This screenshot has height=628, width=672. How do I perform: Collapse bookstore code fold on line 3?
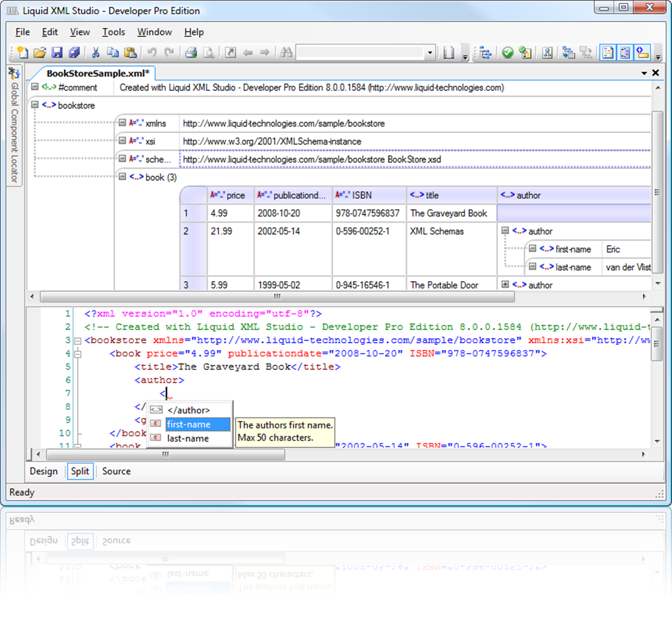pos(77,341)
